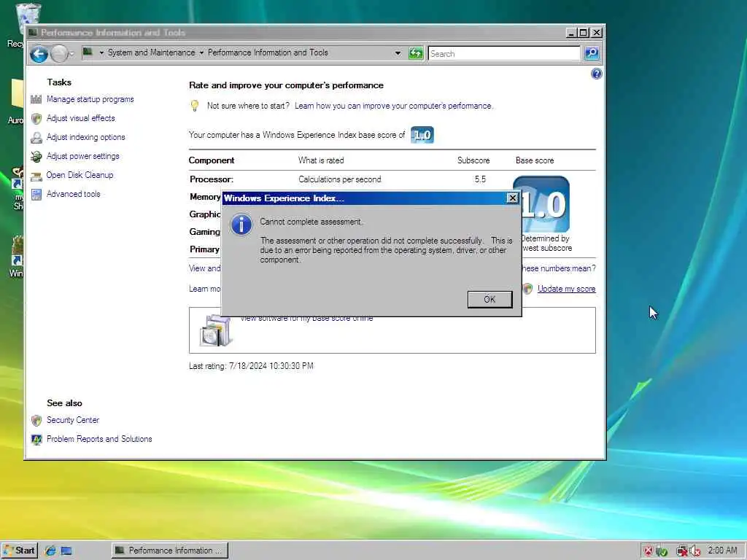Go back with the blue Back arrow

[39, 54]
